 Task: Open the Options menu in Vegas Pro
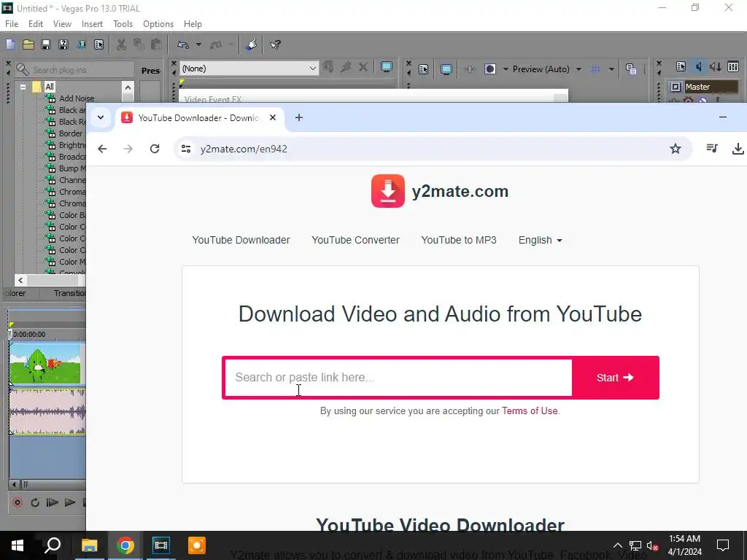pos(158,24)
